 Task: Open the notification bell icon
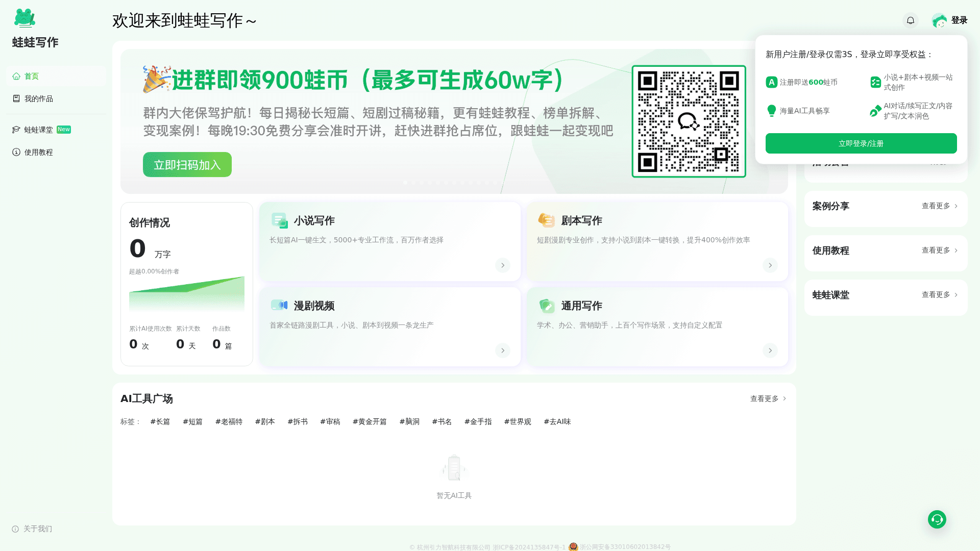911,20
